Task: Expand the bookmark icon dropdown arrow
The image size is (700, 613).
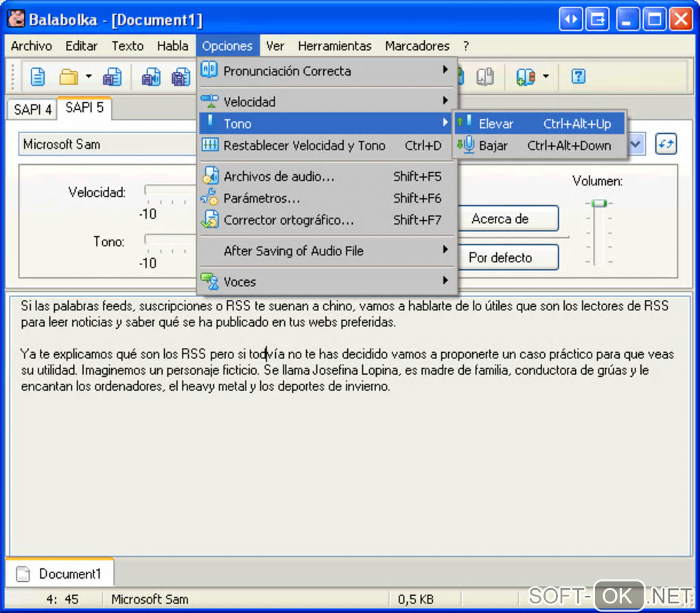Action: coord(546,76)
